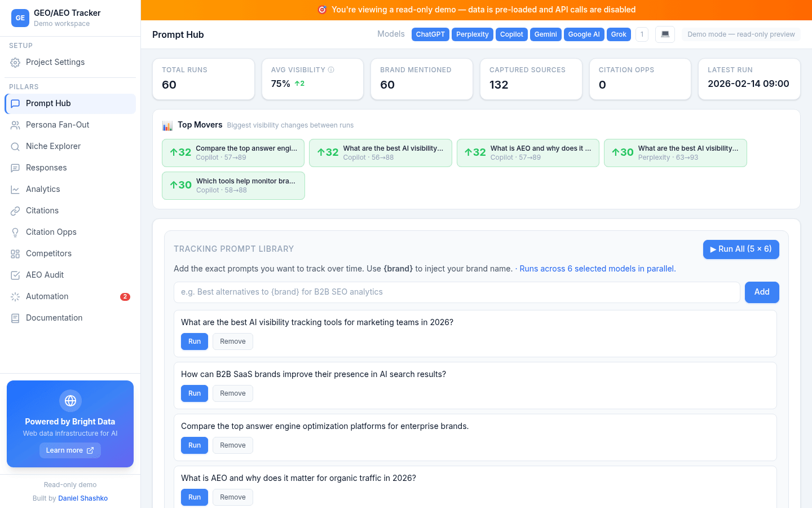Click the GE logo badge

pos(20,18)
